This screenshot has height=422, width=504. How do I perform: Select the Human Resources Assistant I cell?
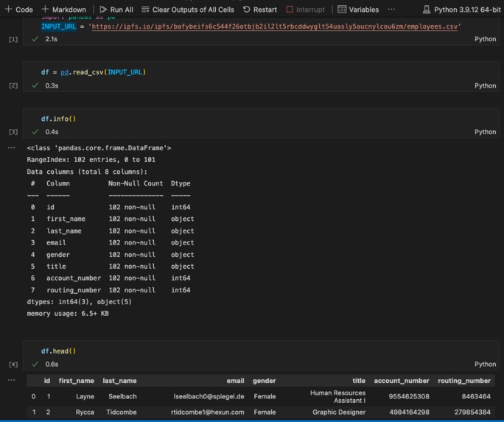[x=337, y=397]
